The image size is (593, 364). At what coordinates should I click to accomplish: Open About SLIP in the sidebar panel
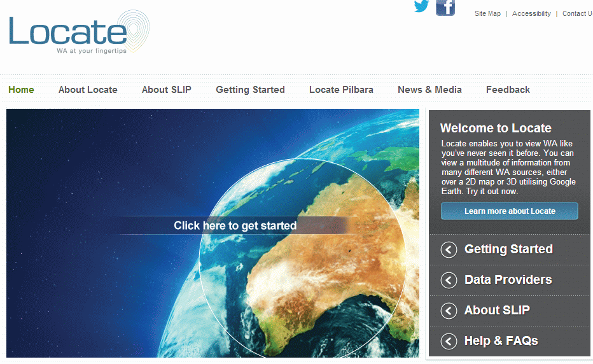coord(497,311)
